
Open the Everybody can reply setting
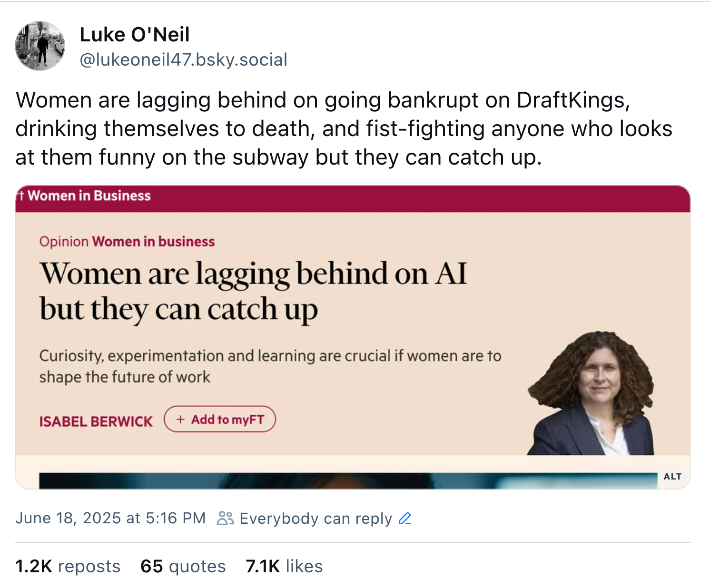click(x=316, y=518)
